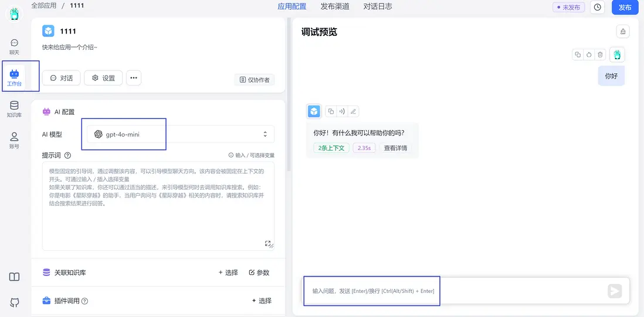Click the 你好 user message bubble
This screenshot has height=317, width=644.
(x=611, y=76)
